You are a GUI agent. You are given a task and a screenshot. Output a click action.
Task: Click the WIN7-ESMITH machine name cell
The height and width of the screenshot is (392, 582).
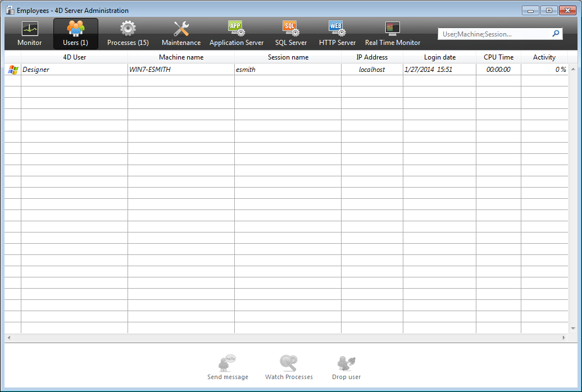181,70
